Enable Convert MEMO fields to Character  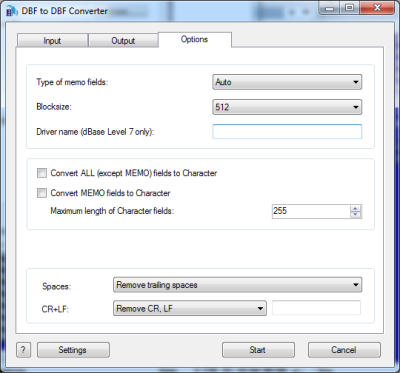[42, 193]
